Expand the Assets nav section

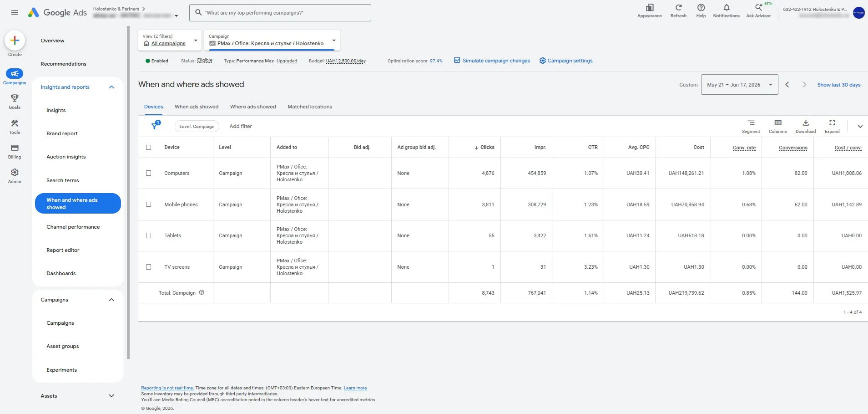[x=111, y=396]
